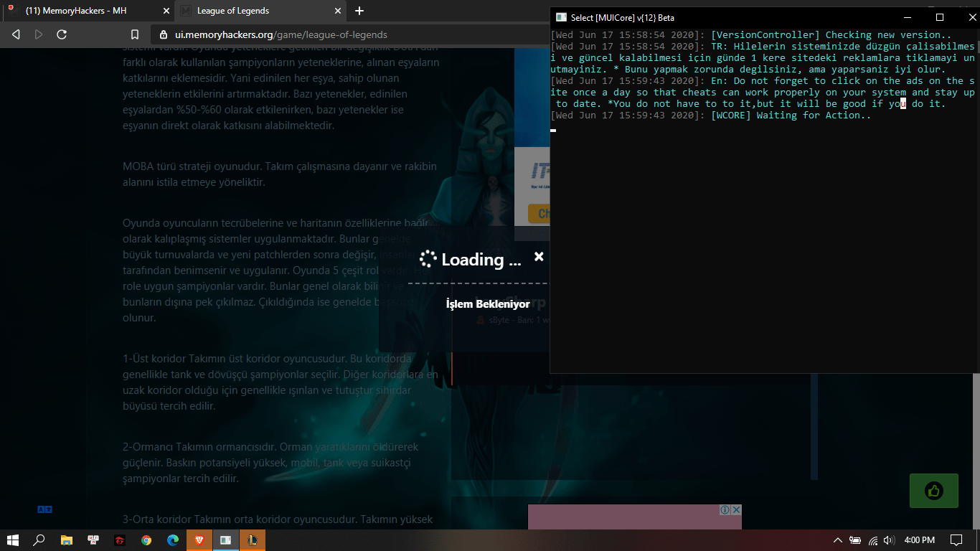Click the yellow ad button on right banner
The image size is (980, 551).
coord(538,213)
